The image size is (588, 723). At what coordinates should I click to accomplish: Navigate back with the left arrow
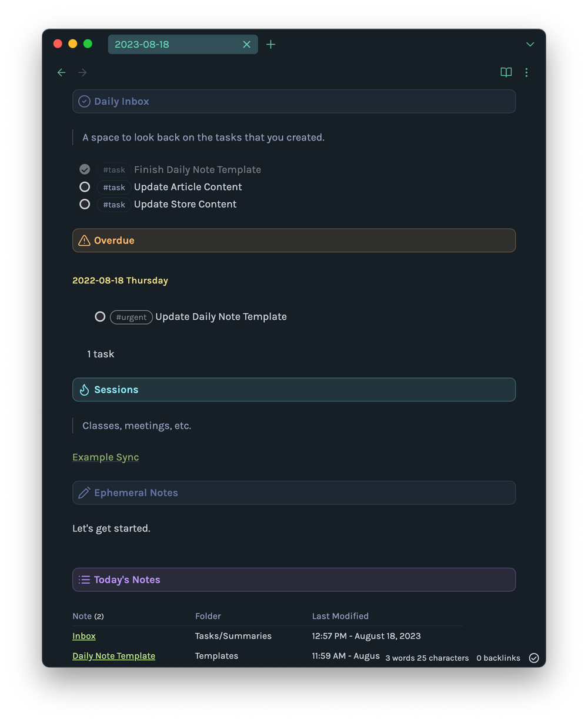pyautogui.click(x=61, y=72)
